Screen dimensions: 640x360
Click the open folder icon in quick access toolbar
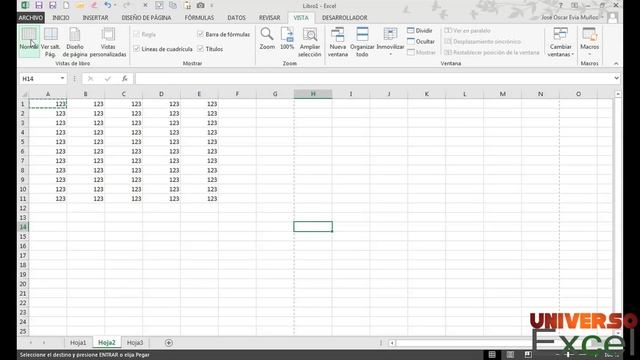coord(80,5)
